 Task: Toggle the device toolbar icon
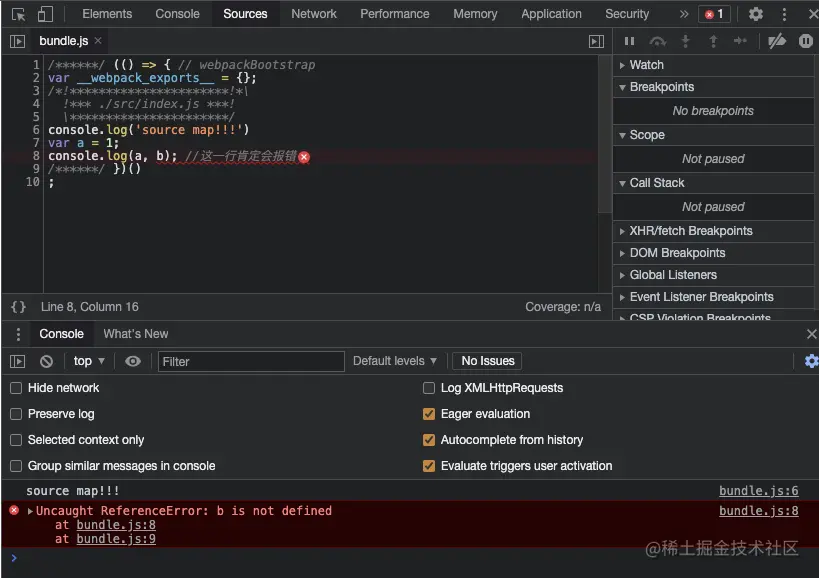pos(45,14)
